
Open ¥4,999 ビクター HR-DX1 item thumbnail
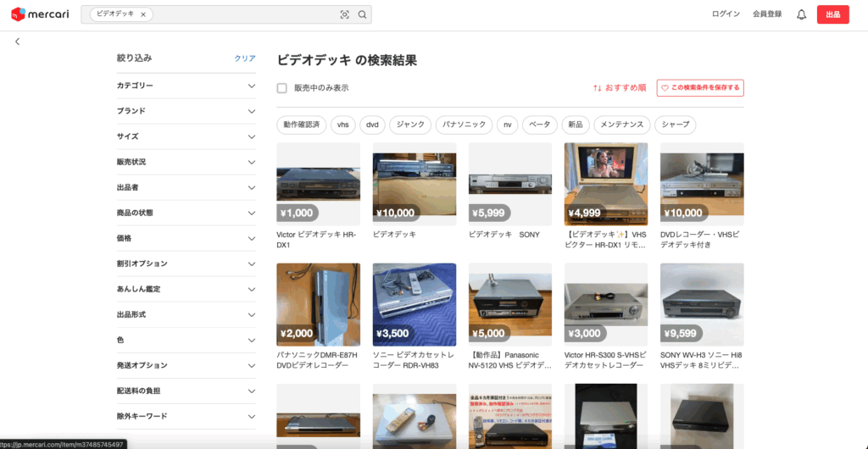coord(606,184)
